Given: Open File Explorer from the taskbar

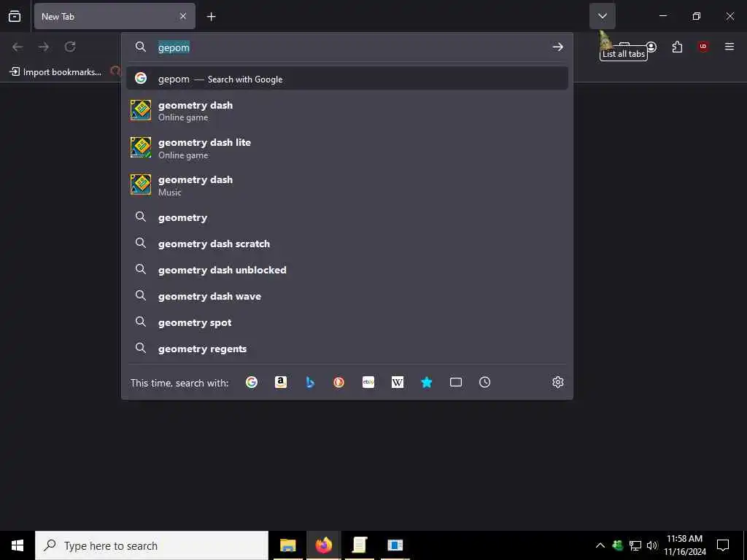Looking at the screenshot, I should point(287,545).
